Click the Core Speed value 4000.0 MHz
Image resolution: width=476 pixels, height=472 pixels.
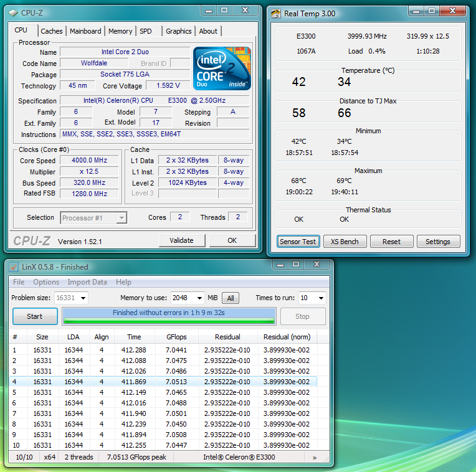tap(89, 160)
